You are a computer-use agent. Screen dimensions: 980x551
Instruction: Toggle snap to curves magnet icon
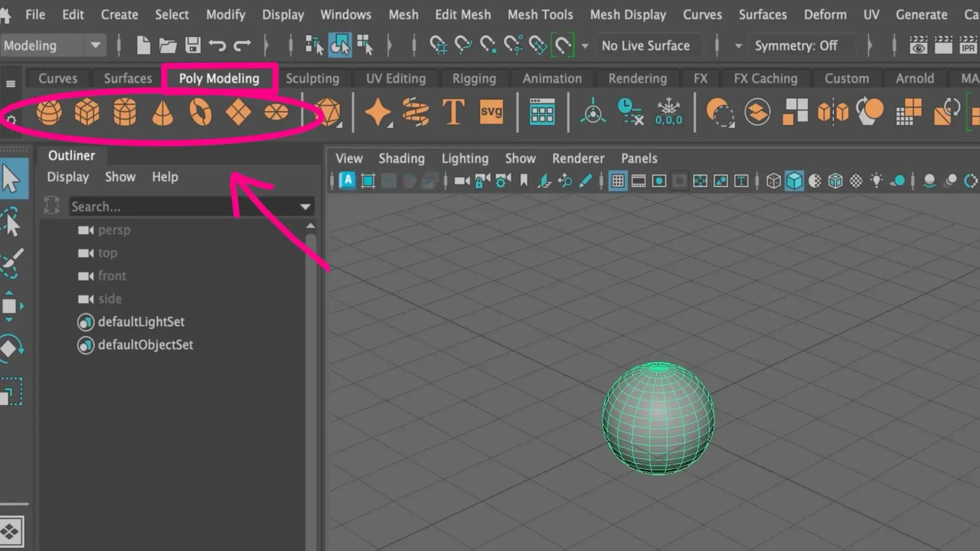tap(463, 45)
